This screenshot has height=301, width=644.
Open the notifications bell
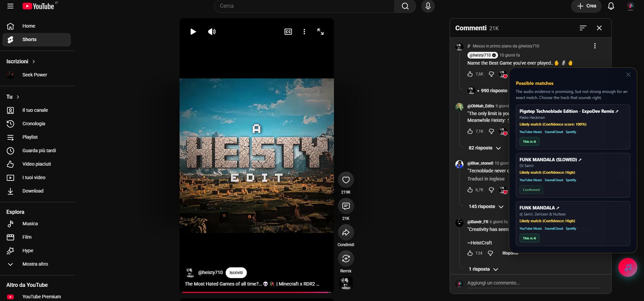coord(611,6)
